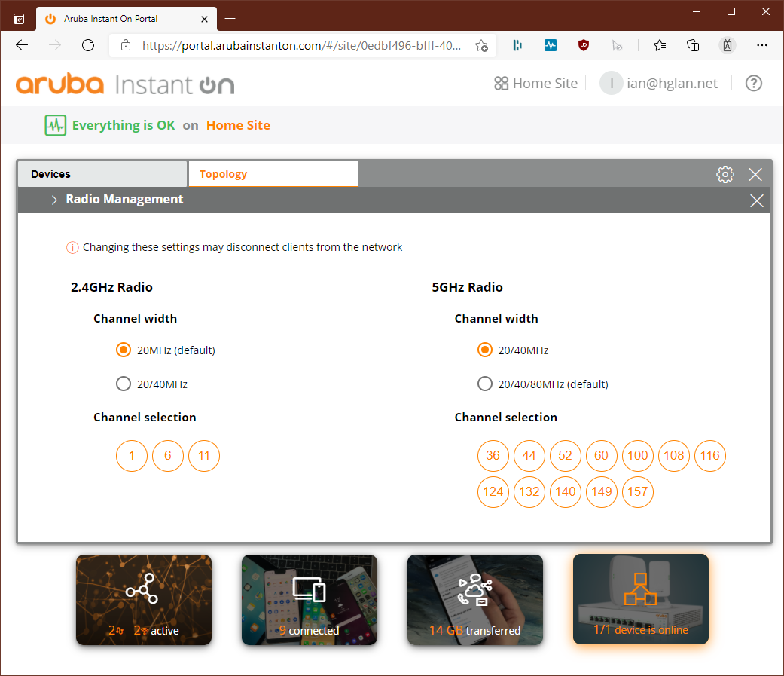The width and height of the screenshot is (784, 676).
Task: Add this page to favorites
Action: pos(481,45)
